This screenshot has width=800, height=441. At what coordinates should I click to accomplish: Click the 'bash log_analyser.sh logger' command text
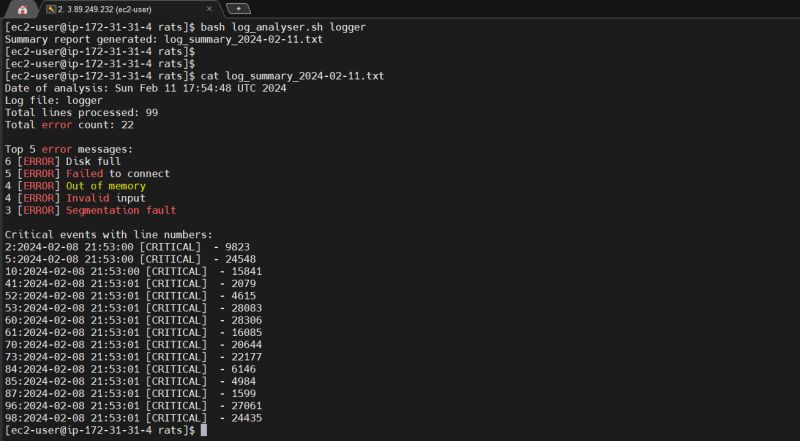[283, 27]
